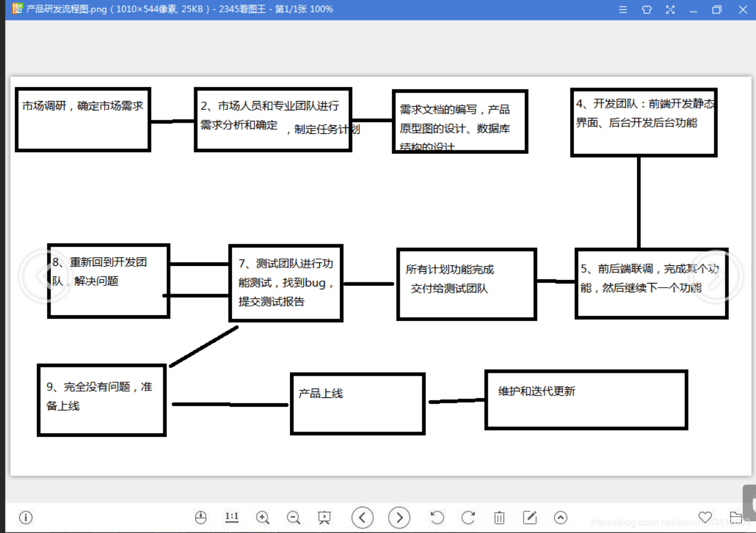Rotate the image clockwise
756x533 pixels.
468,517
